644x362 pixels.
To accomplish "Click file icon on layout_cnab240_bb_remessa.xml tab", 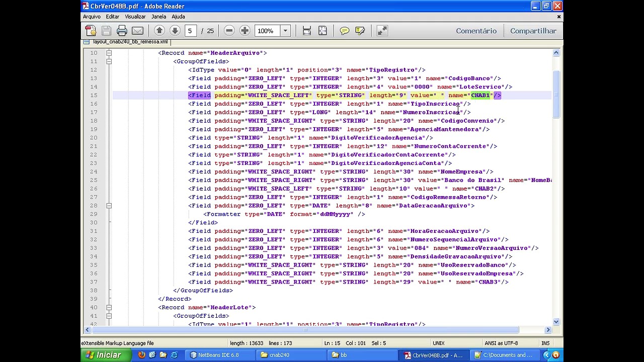I will 86,42.
